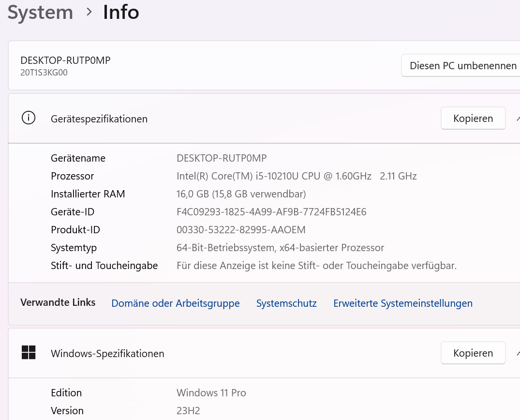This screenshot has height=420, width=520.
Task: Select the top PC name DESKTOP-RUTP0MP
Action: tap(65, 60)
